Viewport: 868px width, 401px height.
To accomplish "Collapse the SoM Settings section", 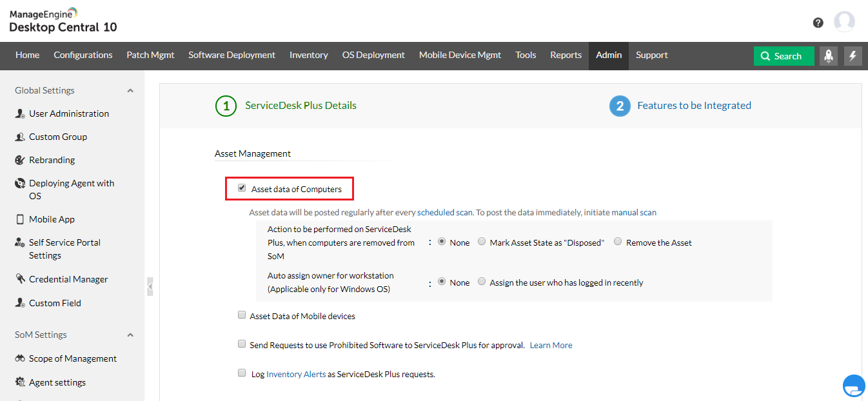I will (x=130, y=335).
